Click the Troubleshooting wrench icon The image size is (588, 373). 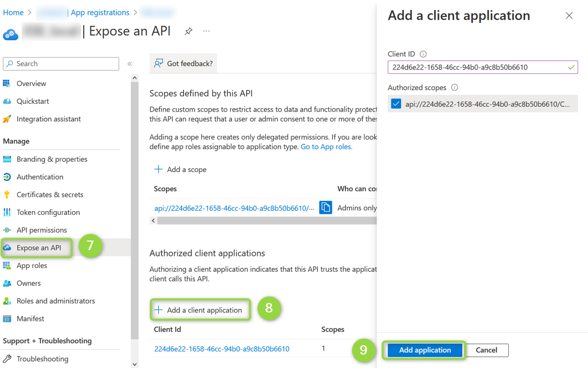point(7,359)
